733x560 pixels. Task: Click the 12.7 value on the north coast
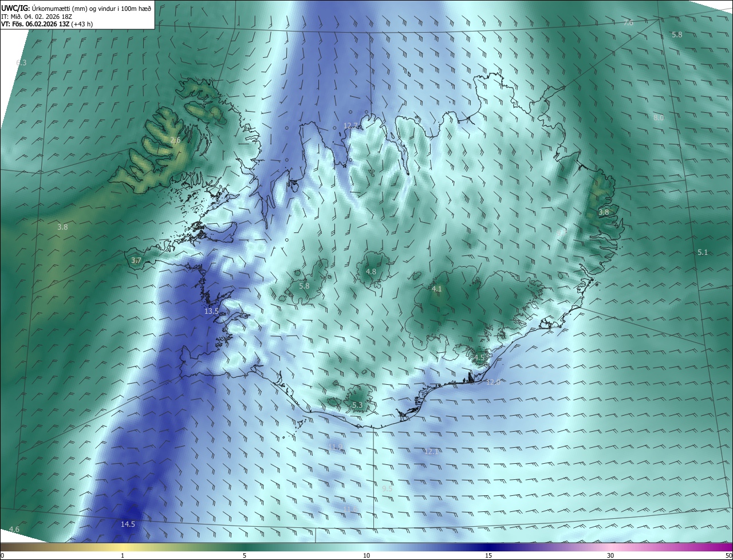pyautogui.click(x=350, y=125)
